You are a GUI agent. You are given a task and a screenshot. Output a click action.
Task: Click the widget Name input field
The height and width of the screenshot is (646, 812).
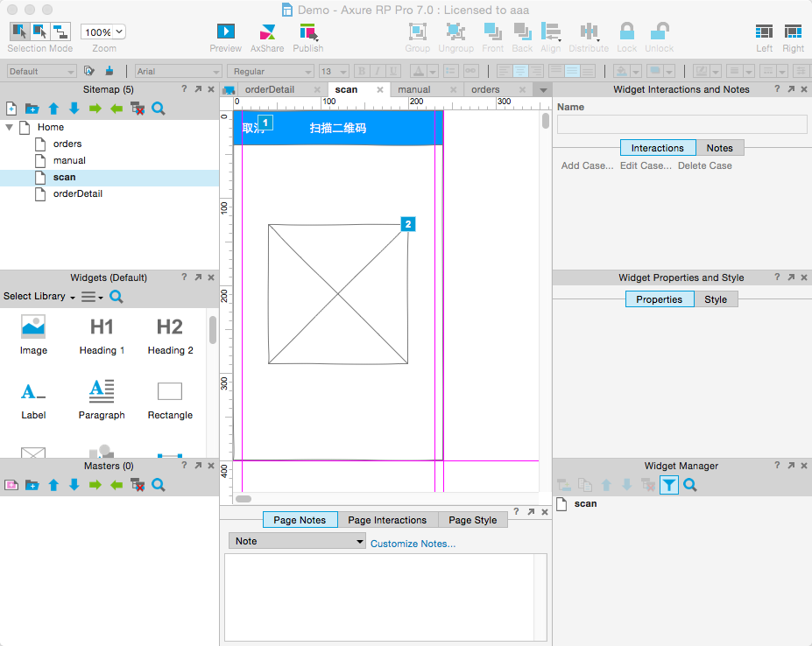[x=681, y=124]
